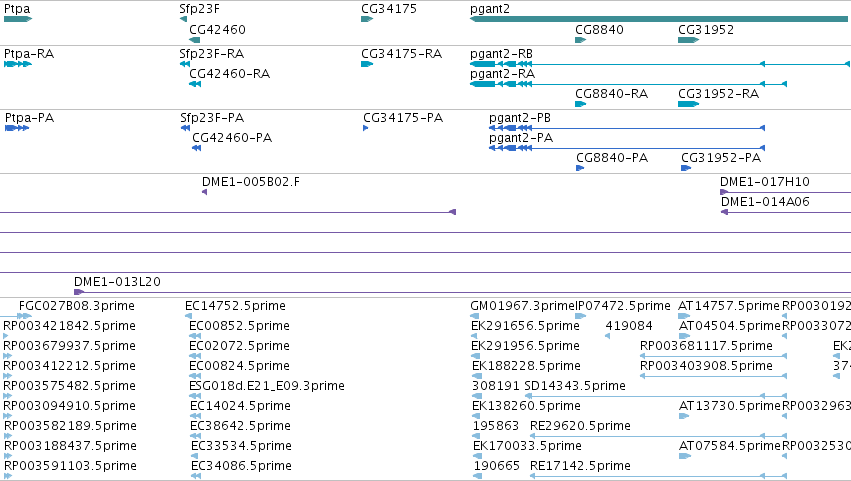Screen dimensions: 851x481
Task: Select the DME1-013L20 clone label
Action: tap(117, 282)
